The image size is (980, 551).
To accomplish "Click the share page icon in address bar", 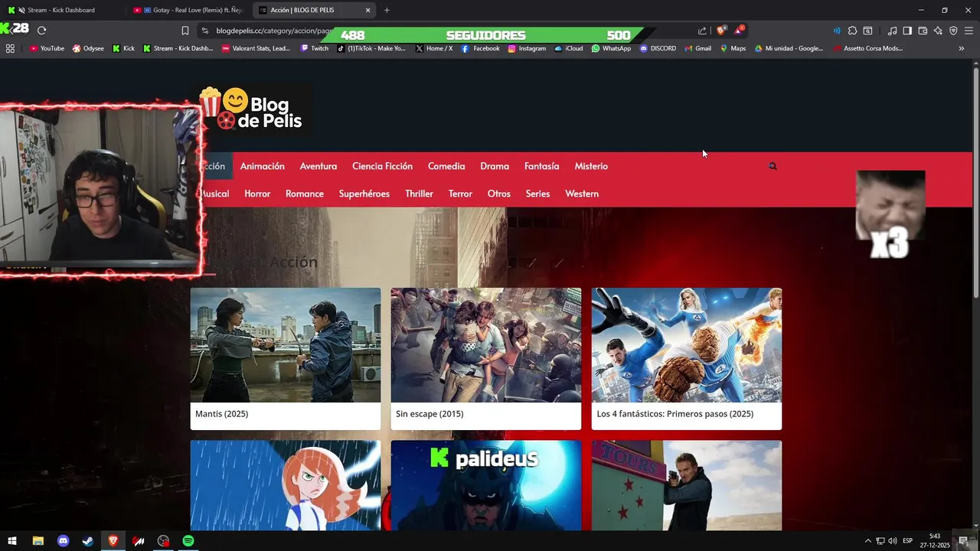I will pos(702,31).
